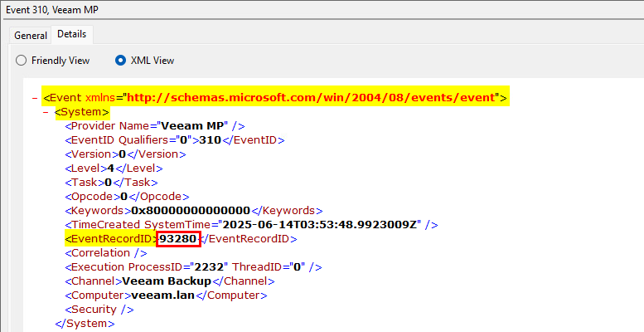Viewport: 644px width, 332px height.
Task: Click the Version element line
Action: pyautogui.click(x=125, y=154)
